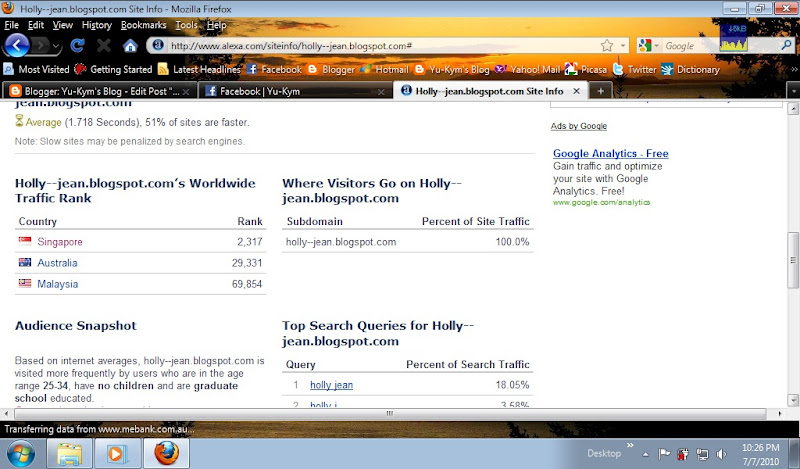Viewport: 800px width, 469px height.
Task: Click the vertical scrollbar up arrow
Action: 793,108
